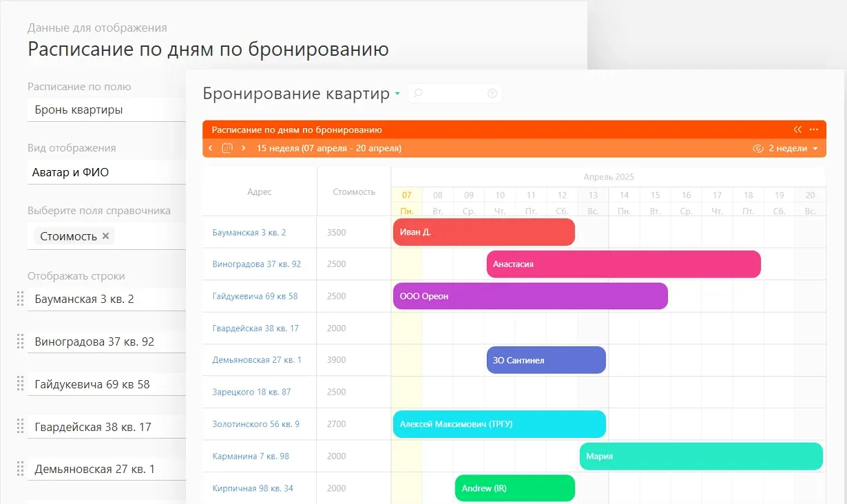Image resolution: width=847 pixels, height=504 pixels.
Task: Open address link Карманина 7 кв. 98
Action: [x=251, y=456]
